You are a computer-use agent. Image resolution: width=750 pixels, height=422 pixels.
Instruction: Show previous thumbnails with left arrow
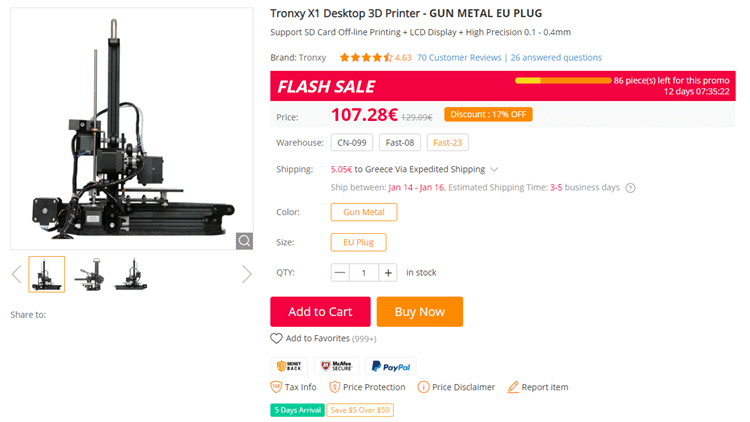[16, 274]
